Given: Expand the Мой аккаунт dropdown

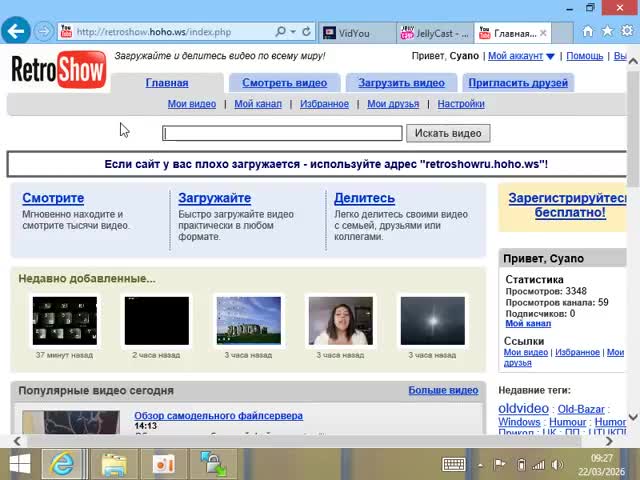Looking at the screenshot, I should pyautogui.click(x=550, y=56).
